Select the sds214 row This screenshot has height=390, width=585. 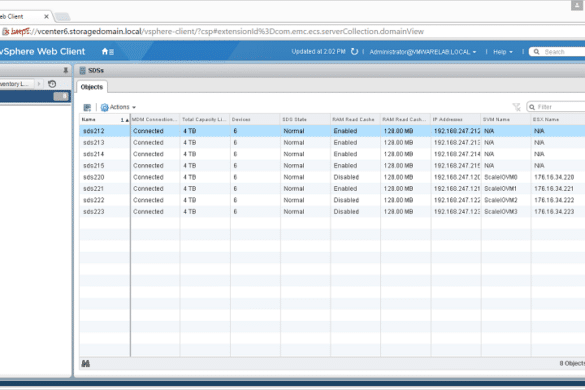[332, 154]
